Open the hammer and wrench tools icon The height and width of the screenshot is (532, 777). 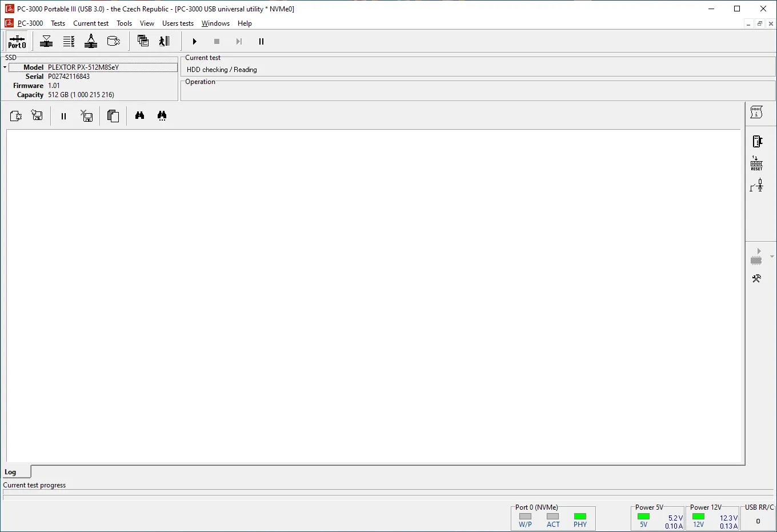[x=756, y=279]
